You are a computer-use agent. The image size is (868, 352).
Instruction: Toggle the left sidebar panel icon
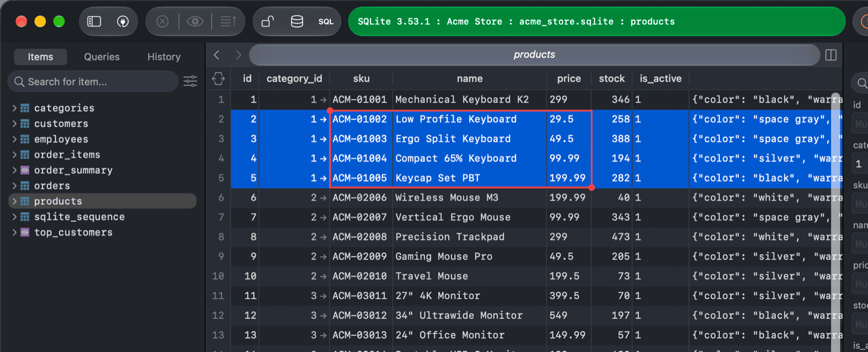pyautogui.click(x=94, y=21)
